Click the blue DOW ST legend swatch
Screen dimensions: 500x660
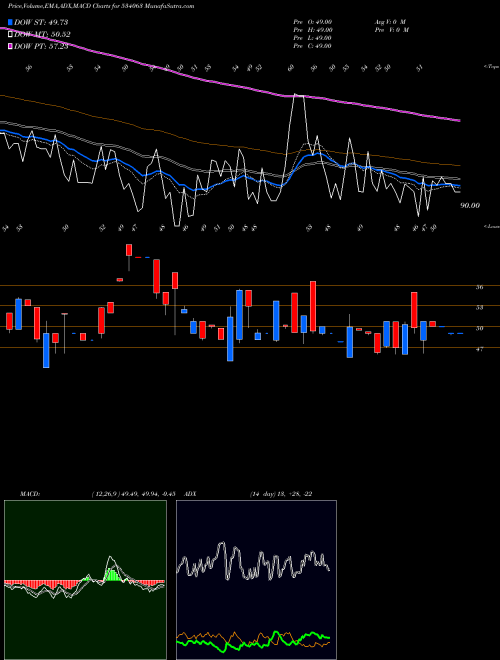click(x=11, y=22)
